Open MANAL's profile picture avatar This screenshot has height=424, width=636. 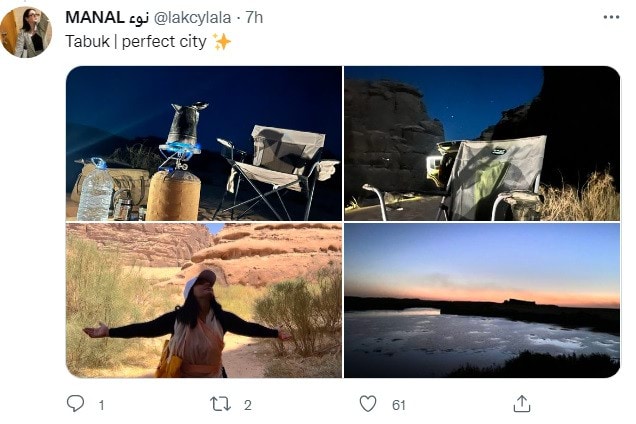click(26, 32)
